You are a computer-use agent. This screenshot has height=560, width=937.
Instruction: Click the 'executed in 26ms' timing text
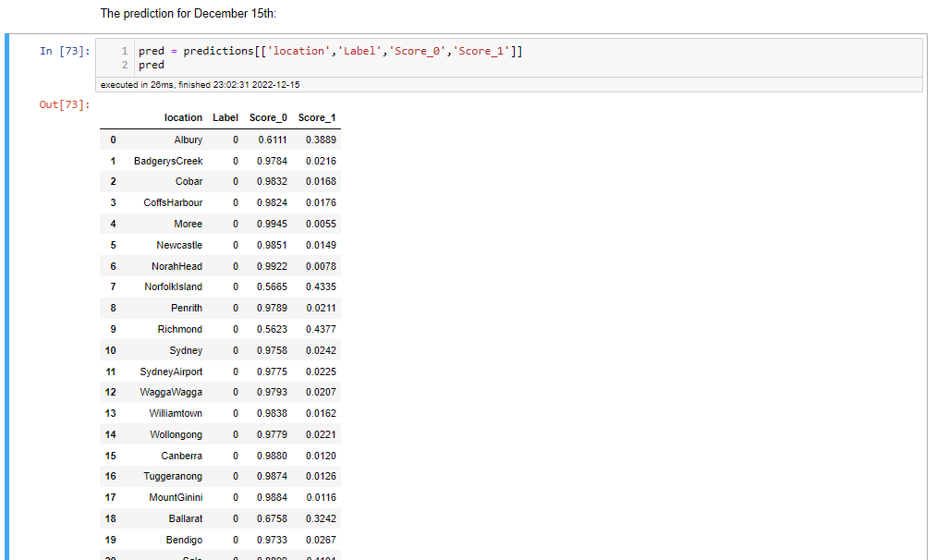click(201, 85)
